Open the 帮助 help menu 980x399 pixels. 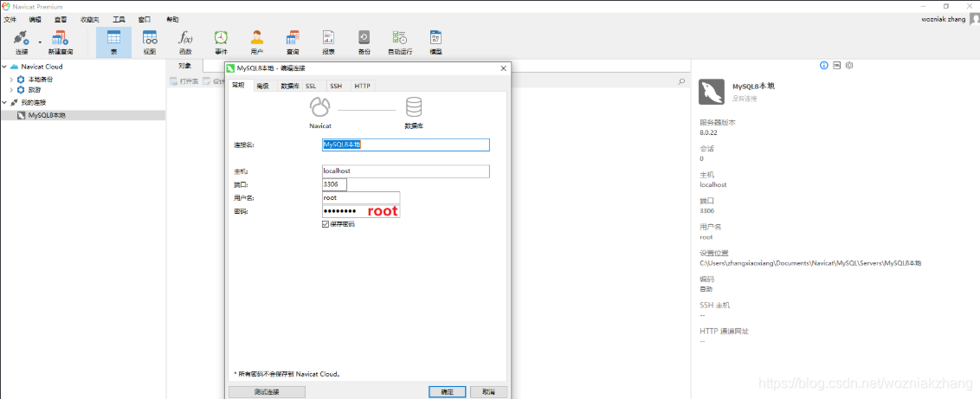pos(172,19)
